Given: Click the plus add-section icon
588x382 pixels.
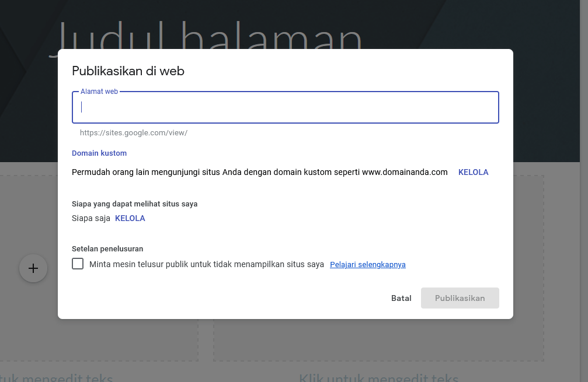Looking at the screenshot, I should [33, 268].
